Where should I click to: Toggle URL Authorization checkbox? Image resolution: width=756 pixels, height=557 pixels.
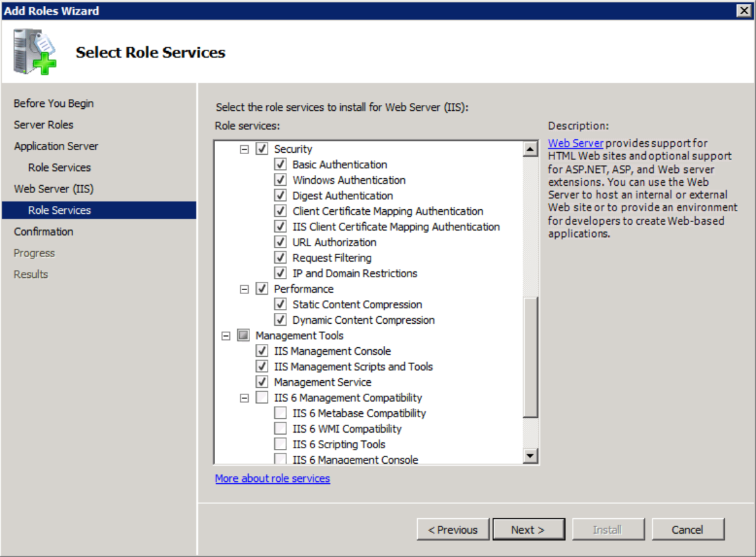point(280,242)
